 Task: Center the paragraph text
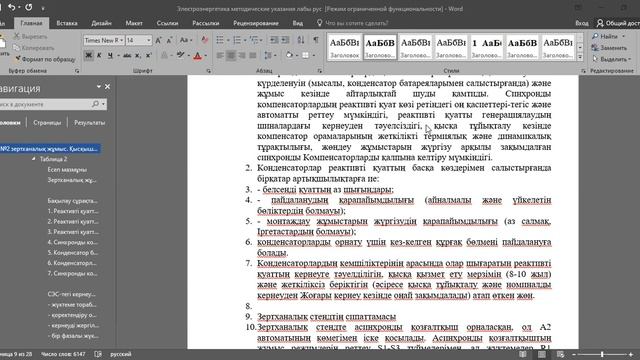(x=231, y=55)
